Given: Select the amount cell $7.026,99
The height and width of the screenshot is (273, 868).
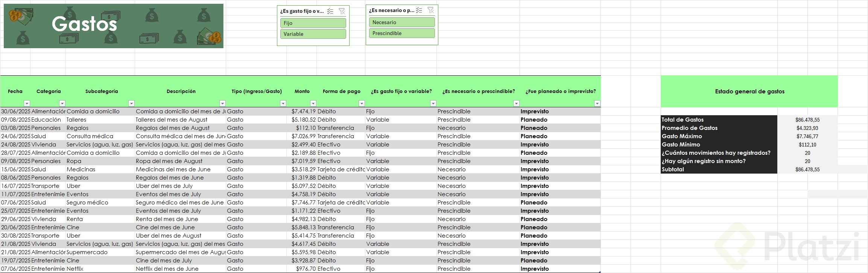Looking at the screenshot, I should pos(301,136).
